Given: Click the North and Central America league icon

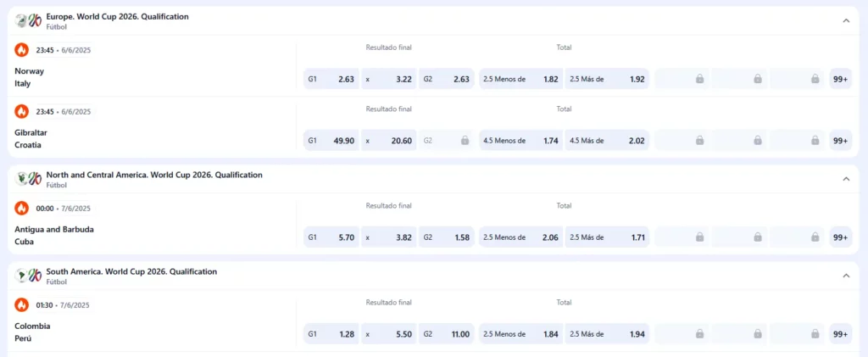Looking at the screenshot, I should click(x=29, y=179).
